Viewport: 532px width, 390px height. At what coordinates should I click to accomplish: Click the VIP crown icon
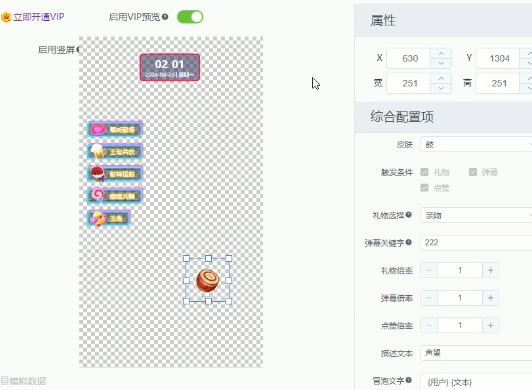point(6,17)
